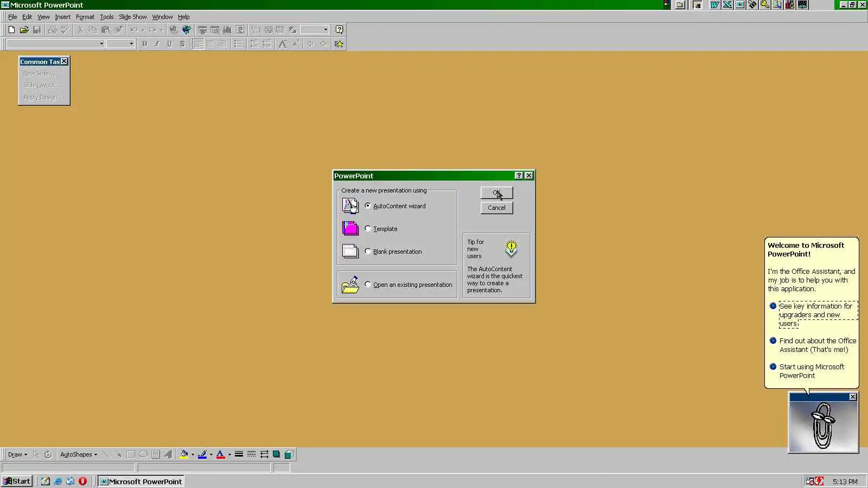Select 'See key information' assistant option

[818, 314]
